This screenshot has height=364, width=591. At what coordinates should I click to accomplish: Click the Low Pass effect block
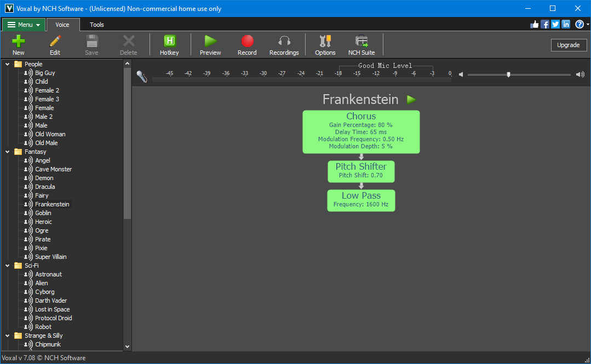[361, 200]
